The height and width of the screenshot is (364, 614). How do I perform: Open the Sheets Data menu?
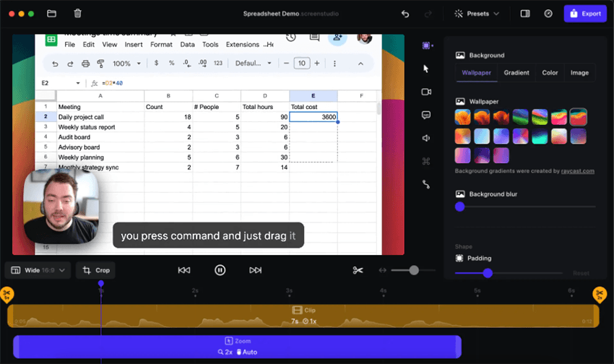point(187,45)
